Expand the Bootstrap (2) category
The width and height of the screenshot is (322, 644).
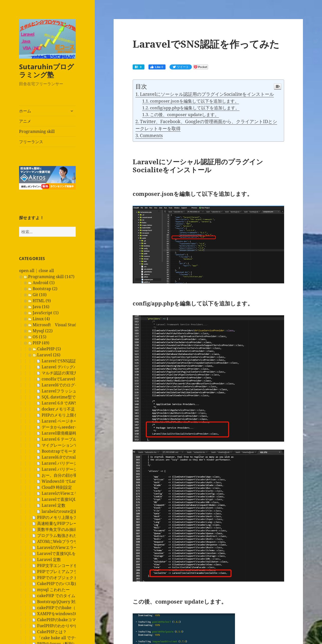[25, 289]
